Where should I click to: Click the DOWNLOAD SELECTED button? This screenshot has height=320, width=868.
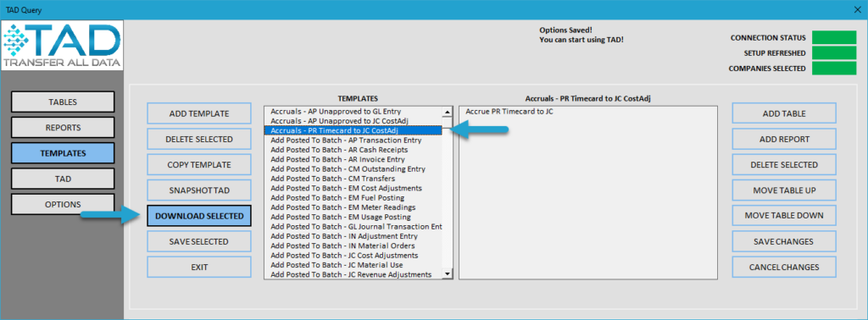[x=199, y=216]
